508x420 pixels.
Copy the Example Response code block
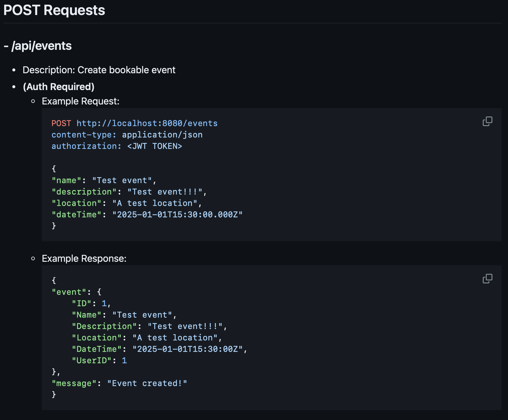click(487, 279)
